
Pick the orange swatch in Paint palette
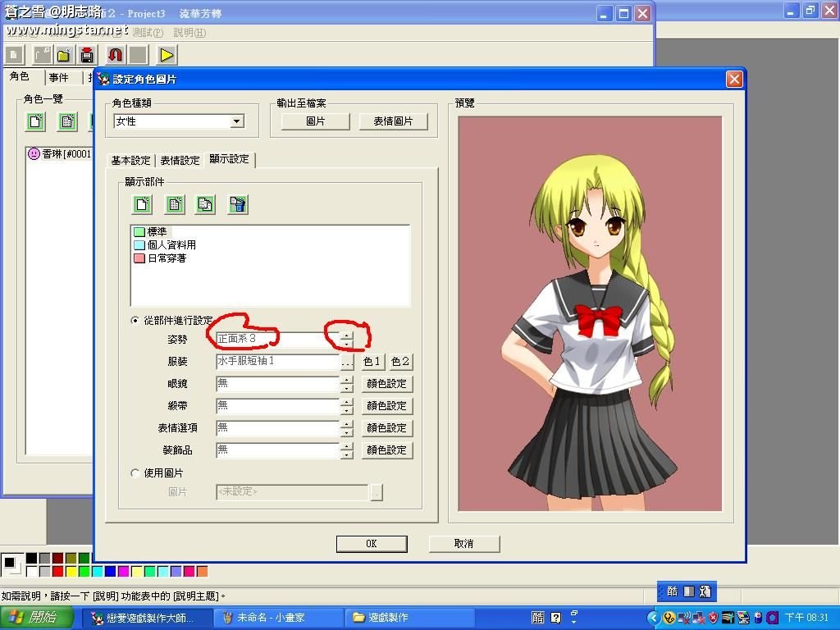coord(203,572)
